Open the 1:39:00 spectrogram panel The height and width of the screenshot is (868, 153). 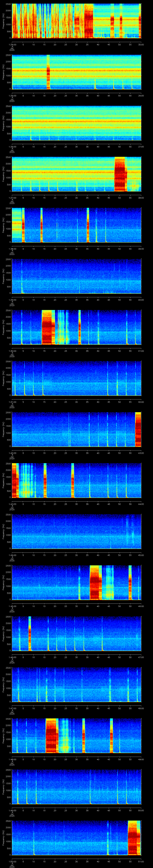point(77,276)
